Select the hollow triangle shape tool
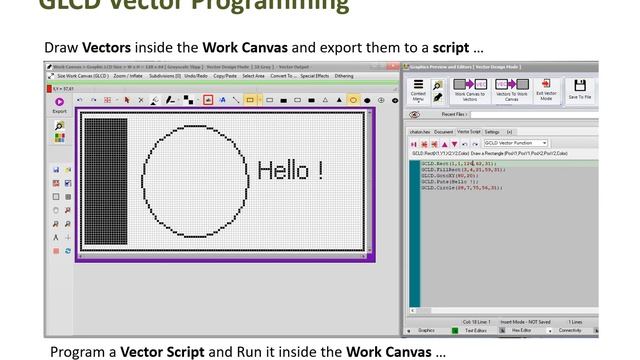 click(x=325, y=100)
